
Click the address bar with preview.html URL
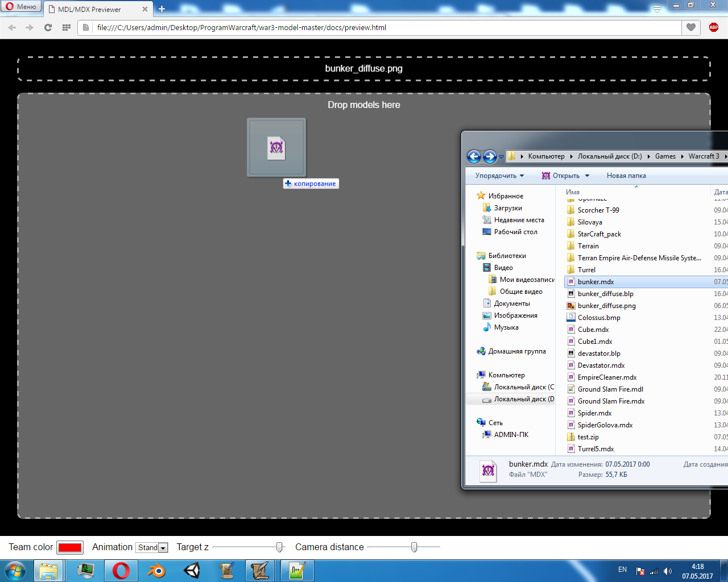click(x=380, y=27)
